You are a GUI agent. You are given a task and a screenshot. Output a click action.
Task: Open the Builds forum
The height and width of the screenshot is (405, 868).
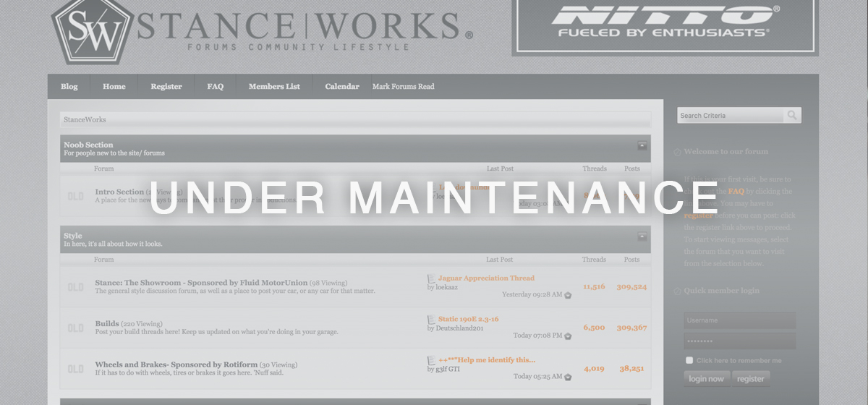pyautogui.click(x=107, y=324)
